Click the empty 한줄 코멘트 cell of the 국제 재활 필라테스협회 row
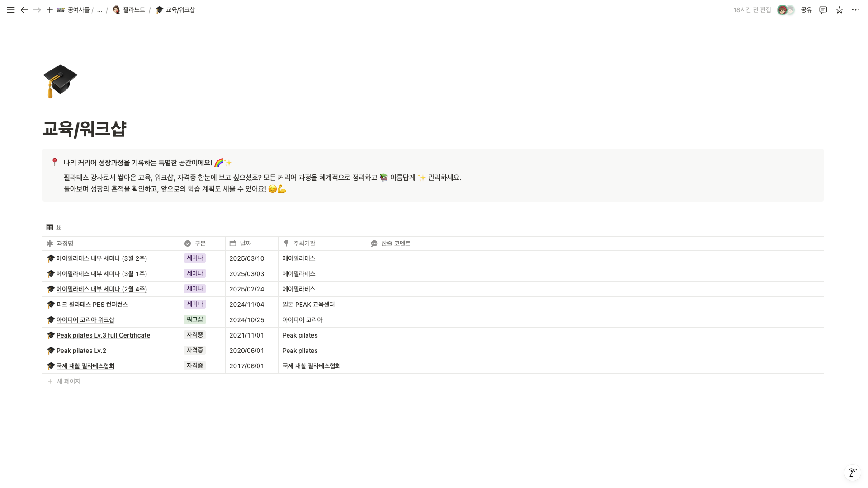This screenshot has height=488, width=868. coord(430,366)
